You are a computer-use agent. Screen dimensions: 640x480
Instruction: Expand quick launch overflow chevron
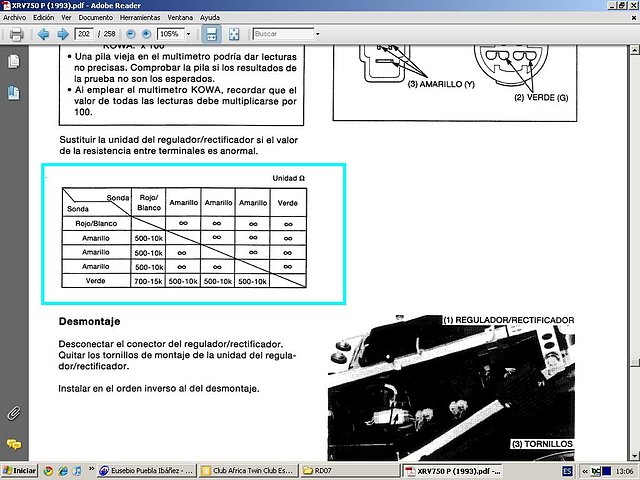91,469
